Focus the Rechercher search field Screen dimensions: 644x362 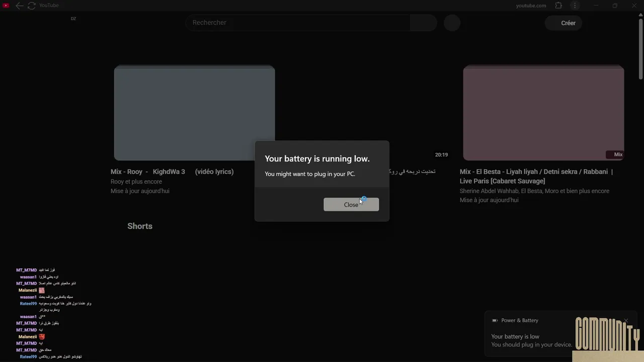pos(298,23)
